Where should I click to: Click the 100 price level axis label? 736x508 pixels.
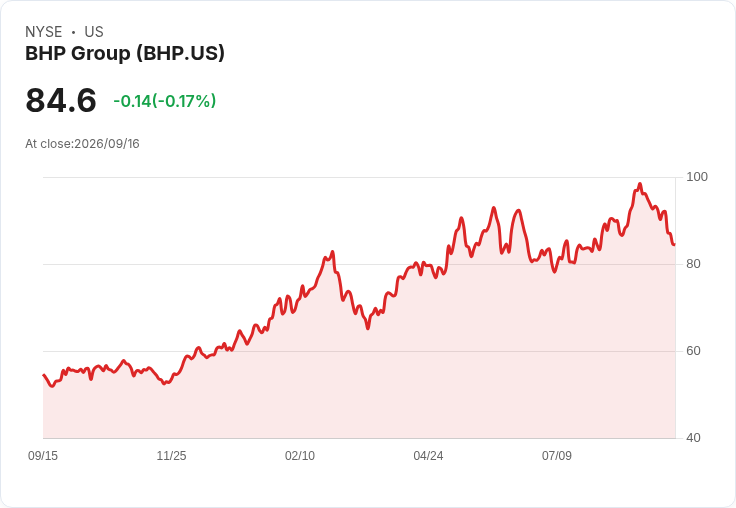point(697,177)
